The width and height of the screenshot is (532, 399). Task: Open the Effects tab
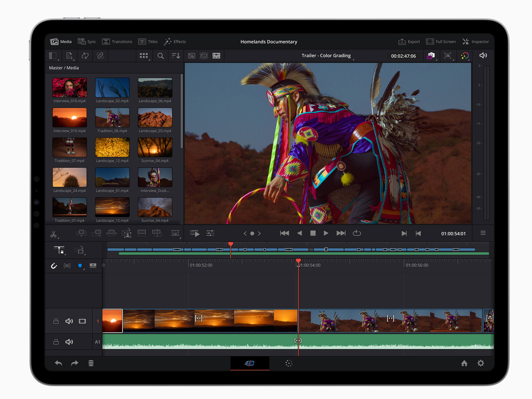tap(175, 42)
